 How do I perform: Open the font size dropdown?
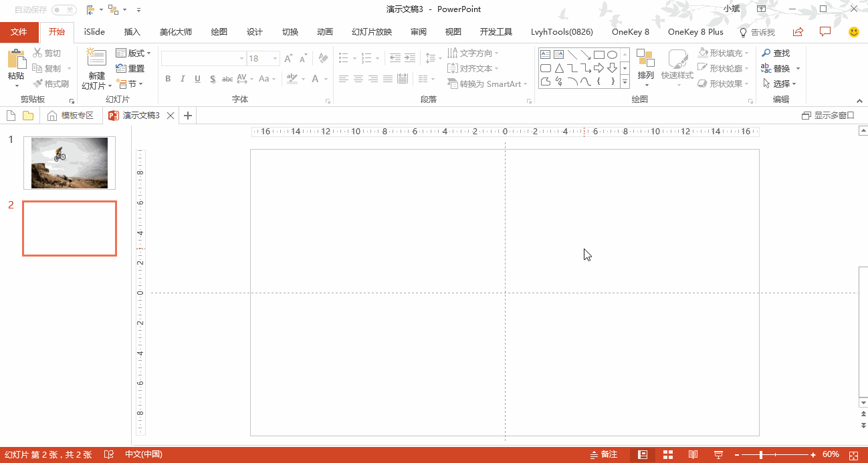pyautogui.click(x=275, y=59)
